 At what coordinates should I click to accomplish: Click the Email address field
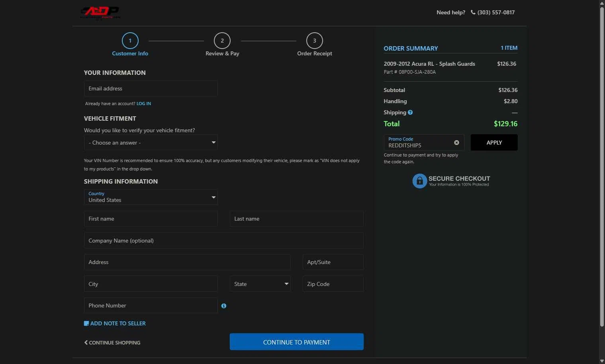[151, 88]
